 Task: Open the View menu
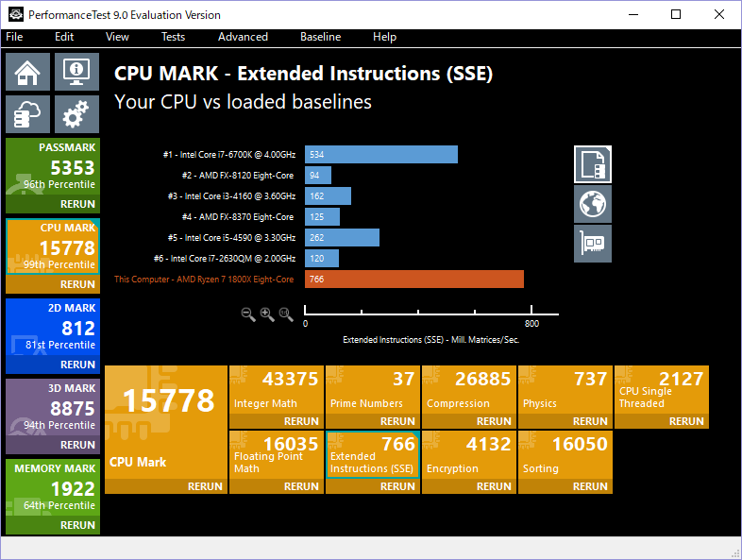point(117,37)
